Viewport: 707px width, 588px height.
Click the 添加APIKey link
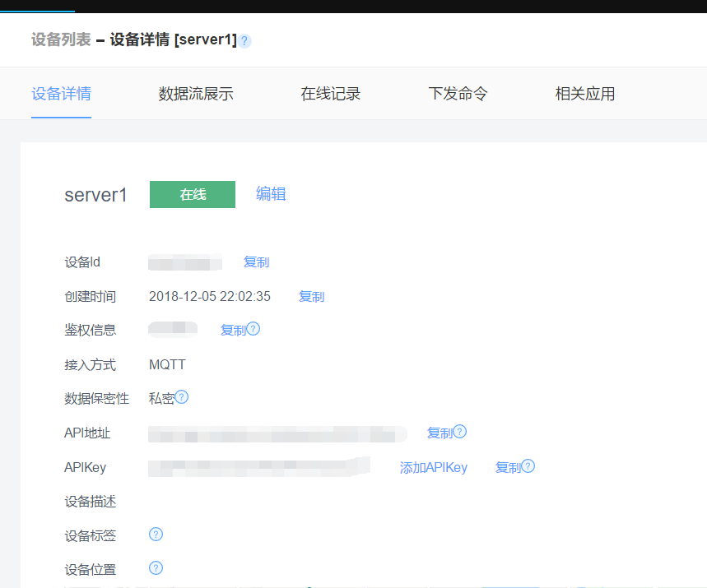[434, 466]
